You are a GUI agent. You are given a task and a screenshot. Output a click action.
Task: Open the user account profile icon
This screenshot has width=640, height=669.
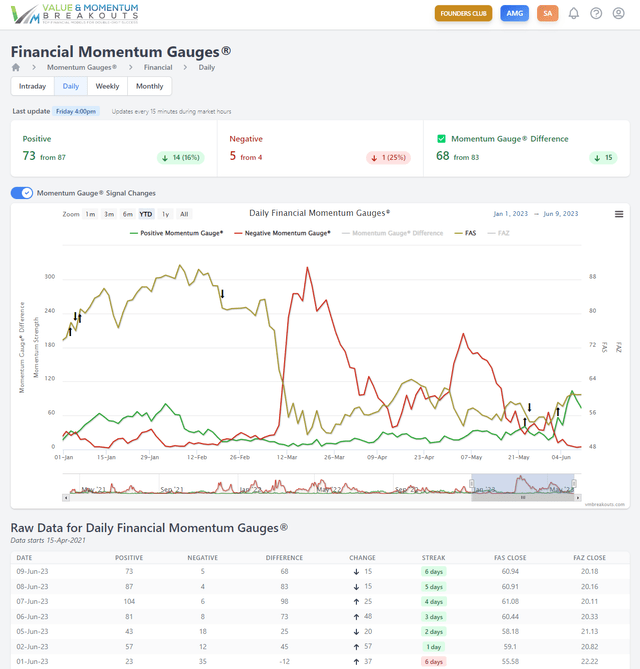(618, 14)
